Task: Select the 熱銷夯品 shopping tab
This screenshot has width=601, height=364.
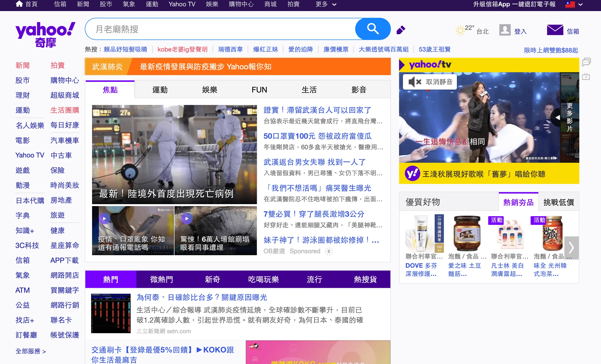Action: [518, 202]
